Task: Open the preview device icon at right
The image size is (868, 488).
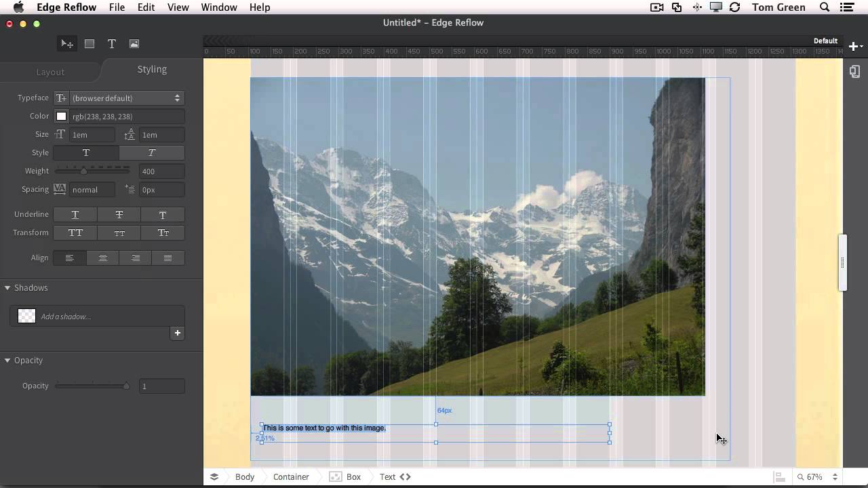Action: pos(854,72)
